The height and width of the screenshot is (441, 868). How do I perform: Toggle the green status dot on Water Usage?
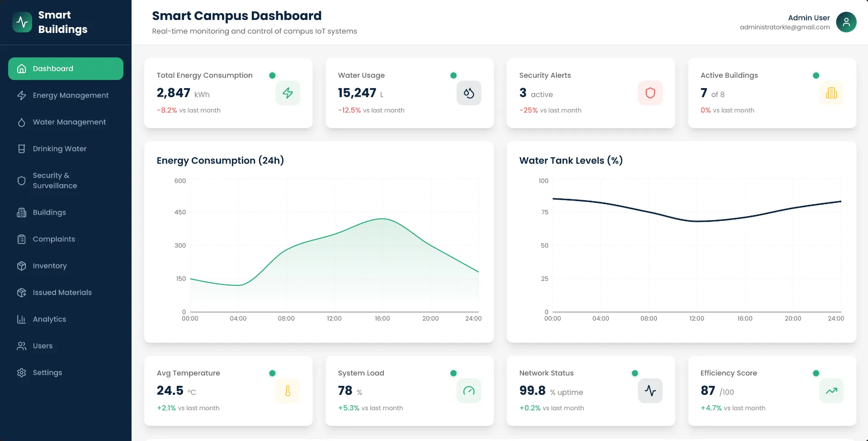(453, 75)
